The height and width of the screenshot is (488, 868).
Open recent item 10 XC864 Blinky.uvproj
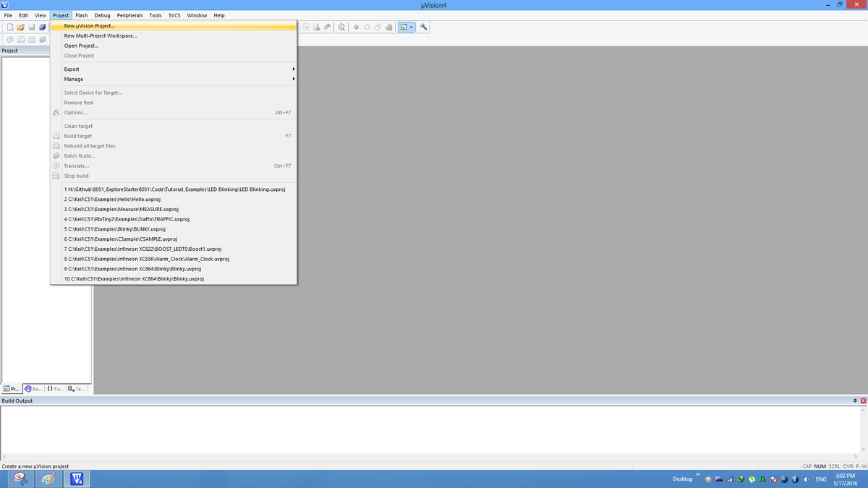pyautogui.click(x=174, y=278)
